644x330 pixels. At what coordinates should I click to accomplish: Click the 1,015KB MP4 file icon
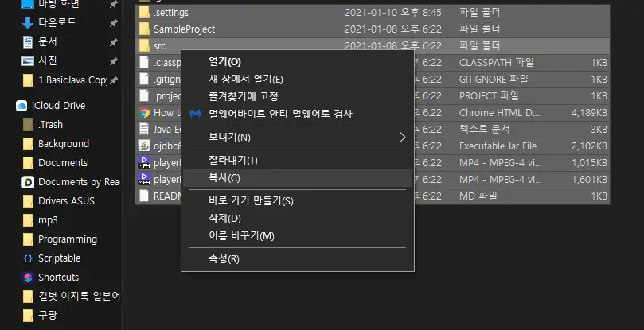coord(144,162)
